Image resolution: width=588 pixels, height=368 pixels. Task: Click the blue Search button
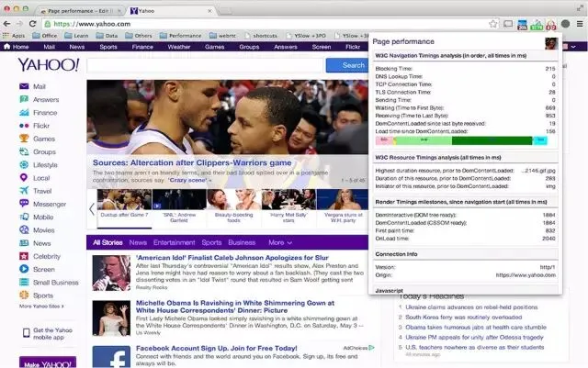[x=347, y=65]
